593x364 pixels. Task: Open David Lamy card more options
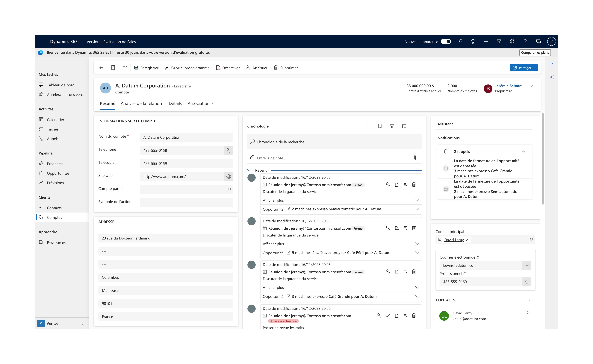click(x=527, y=312)
